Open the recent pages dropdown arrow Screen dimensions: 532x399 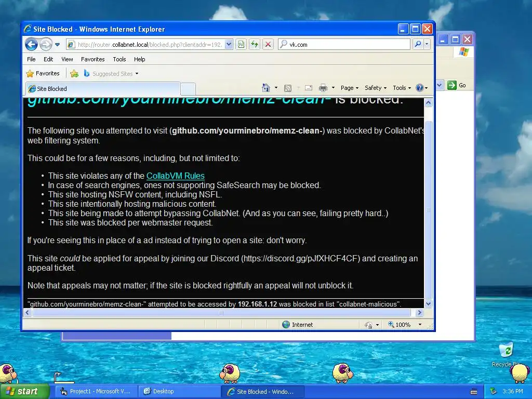[57, 45]
